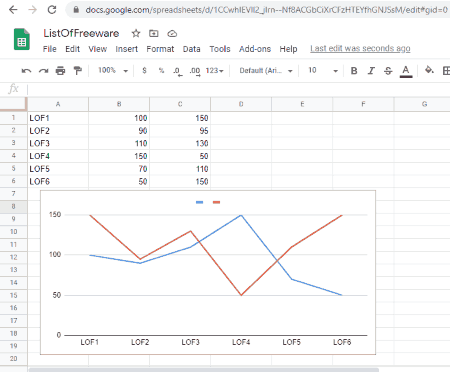Select the paint format tool

click(78, 71)
